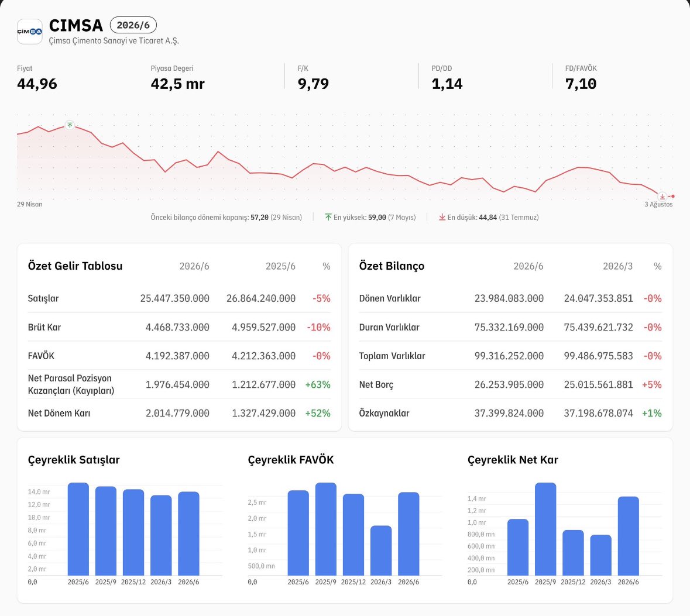Select Net Borç value 26.253.905.000
The width and height of the screenshot is (690, 616).
coord(509,384)
